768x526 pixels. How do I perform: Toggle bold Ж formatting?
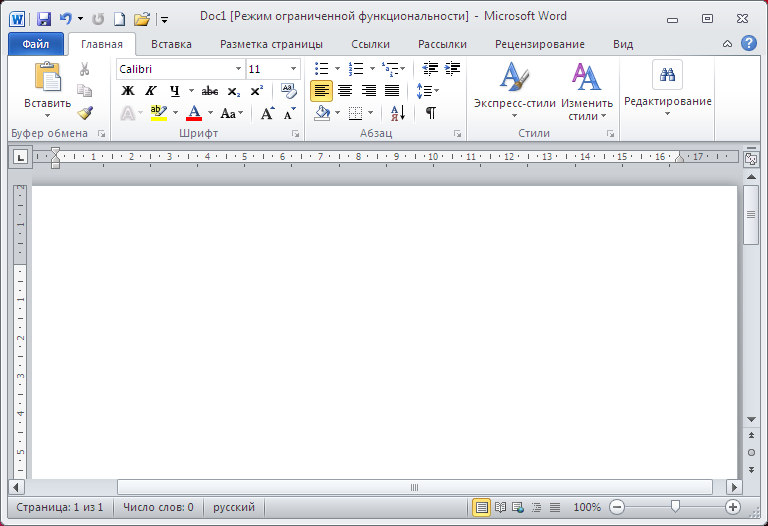coord(127,91)
